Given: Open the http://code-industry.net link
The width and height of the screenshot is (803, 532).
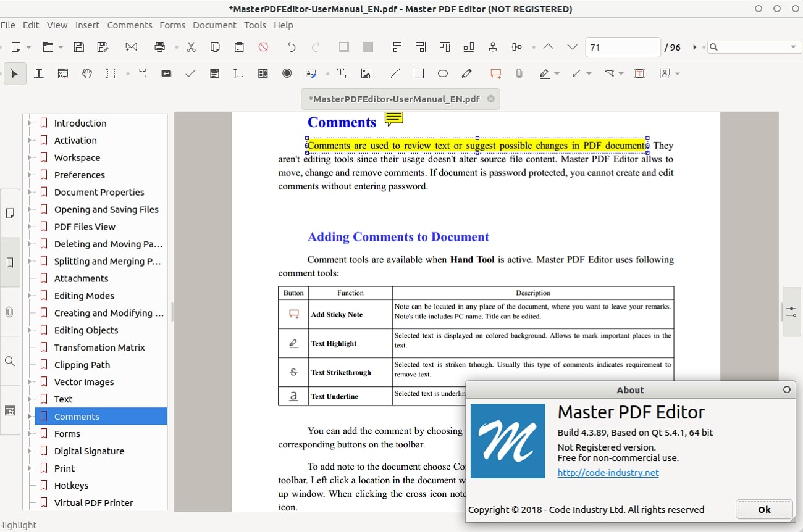Looking at the screenshot, I should (x=608, y=473).
